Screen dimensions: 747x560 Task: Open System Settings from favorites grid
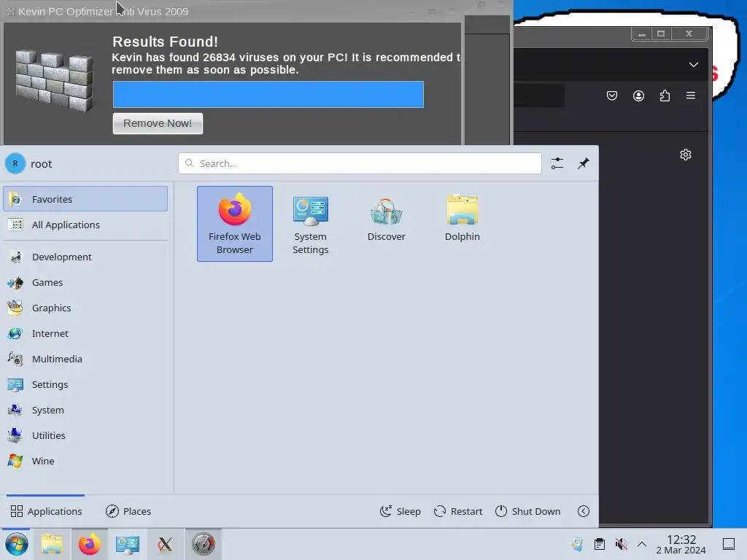tap(311, 224)
